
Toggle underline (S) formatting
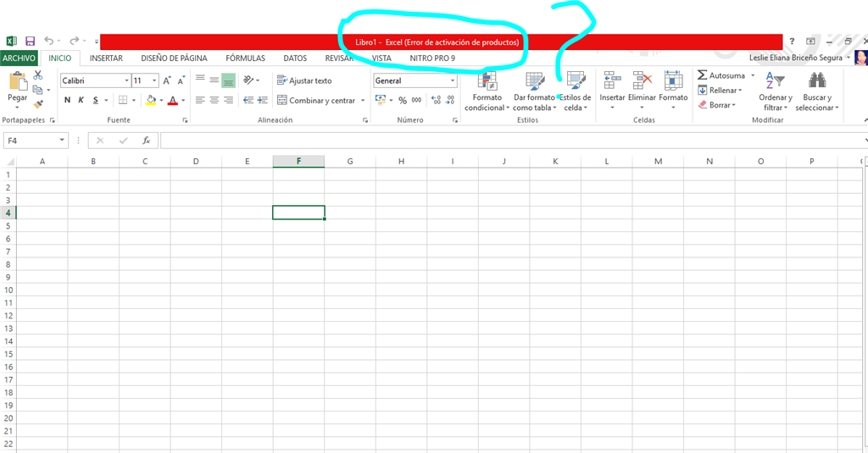(x=95, y=100)
